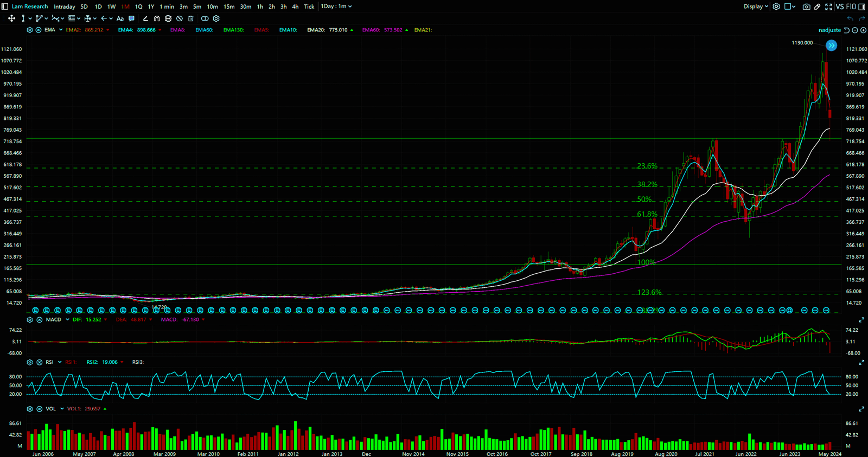Jump to latest bar with blue arrow button
Viewport: 868px width, 457px height.
pos(831,46)
